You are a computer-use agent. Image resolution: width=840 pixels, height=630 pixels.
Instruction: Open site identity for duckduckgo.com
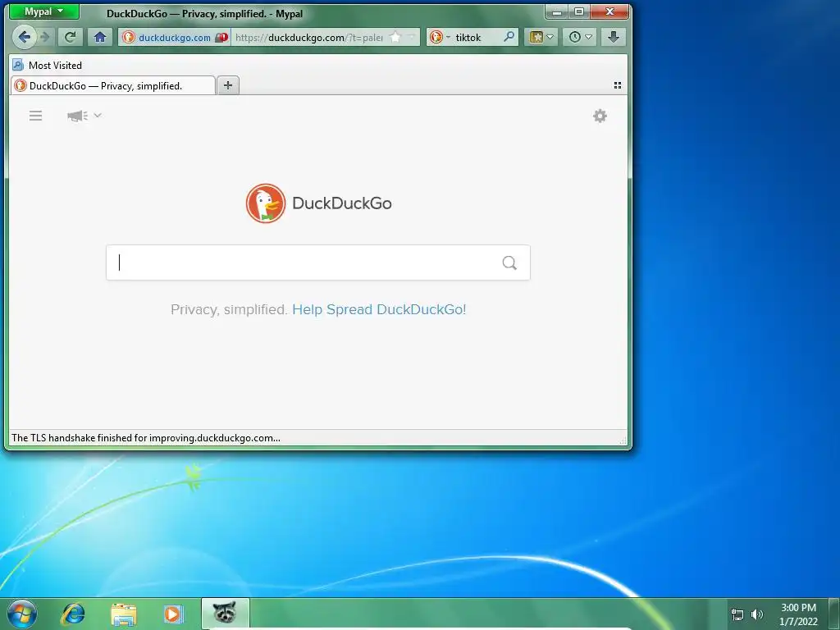click(x=167, y=38)
